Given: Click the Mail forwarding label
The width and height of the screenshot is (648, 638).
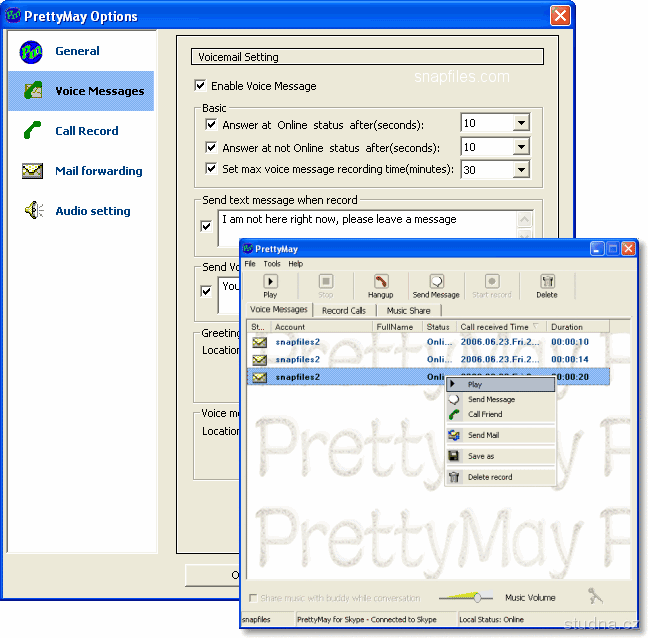Looking at the screenshot, I should (99, 171).
